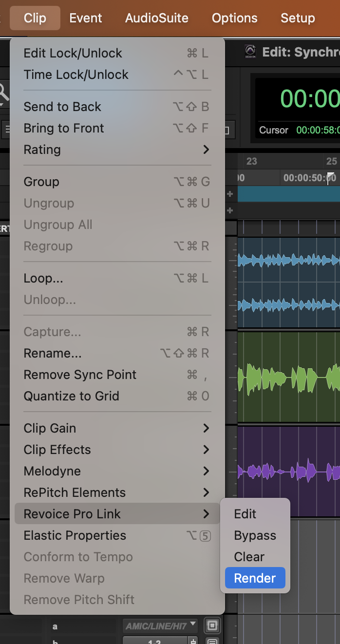The image size is (340, 644).
Task: Toggle Edit Lock/Unlock for the clip
Action: point(117,53)
